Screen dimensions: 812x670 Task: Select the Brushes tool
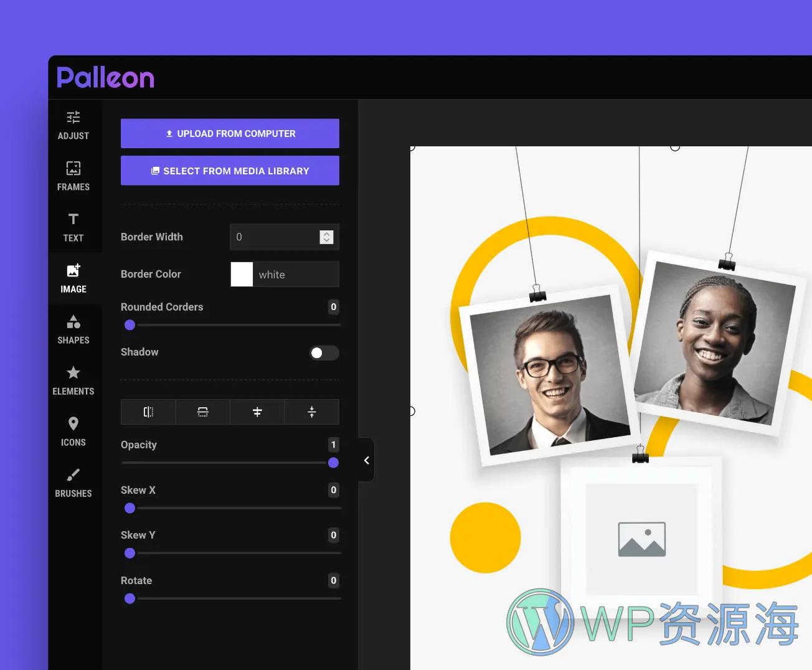point(73,482)
